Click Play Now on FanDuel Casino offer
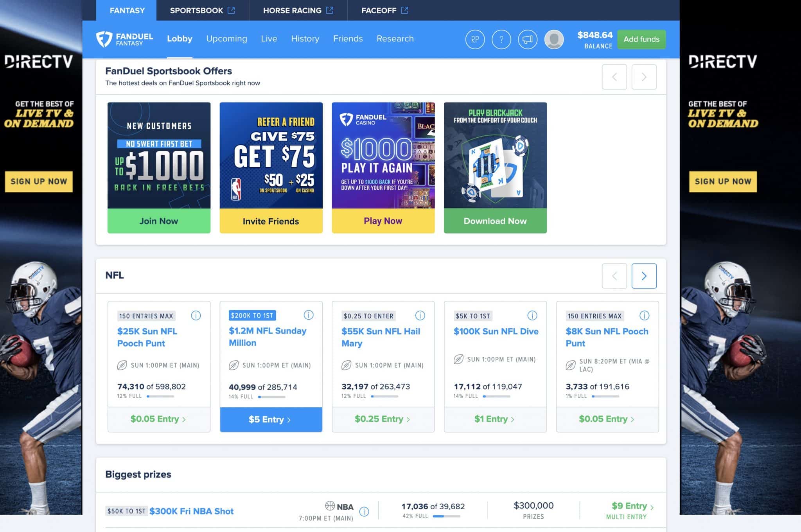The height and width of the screenshot is (532, 801). point(383,221)
